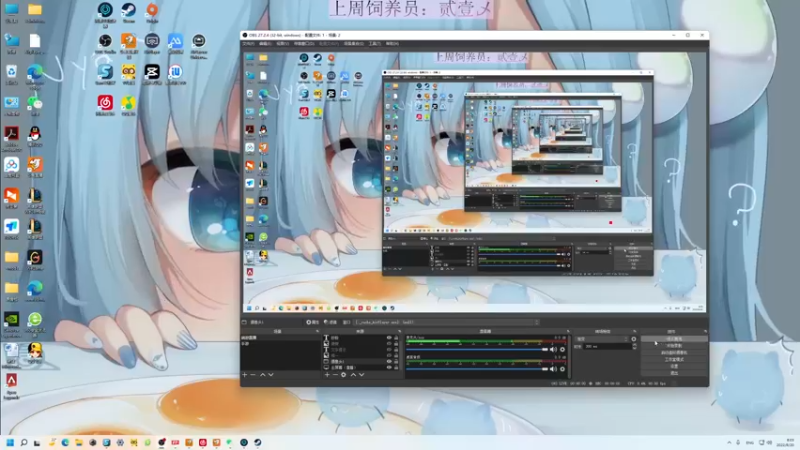Open Filters button in source toolbar

pyautogui.click(x=331, y=322)
